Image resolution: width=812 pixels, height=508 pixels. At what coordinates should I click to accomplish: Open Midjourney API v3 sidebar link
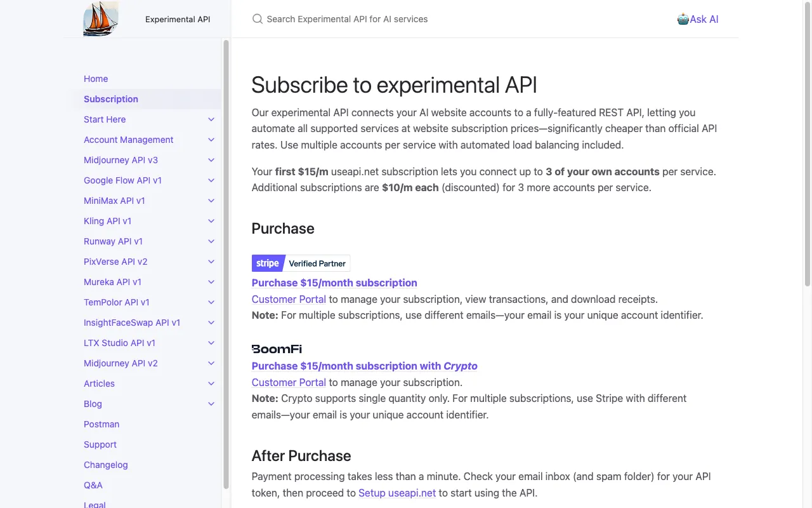coord(121,160)
